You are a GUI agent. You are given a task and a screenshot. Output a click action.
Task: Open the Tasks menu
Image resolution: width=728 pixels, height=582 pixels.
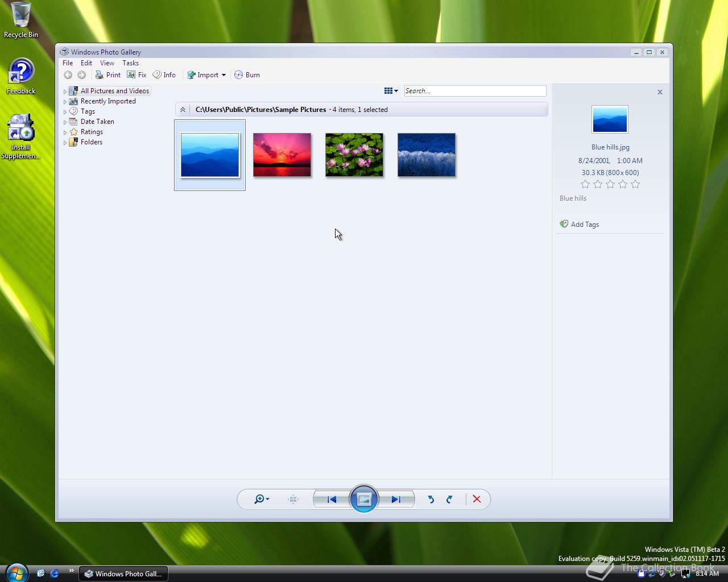pos(130,63)
